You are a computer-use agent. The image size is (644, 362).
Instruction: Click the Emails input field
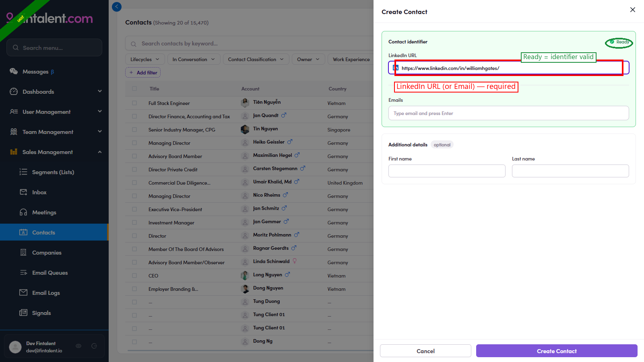(509, 113)
